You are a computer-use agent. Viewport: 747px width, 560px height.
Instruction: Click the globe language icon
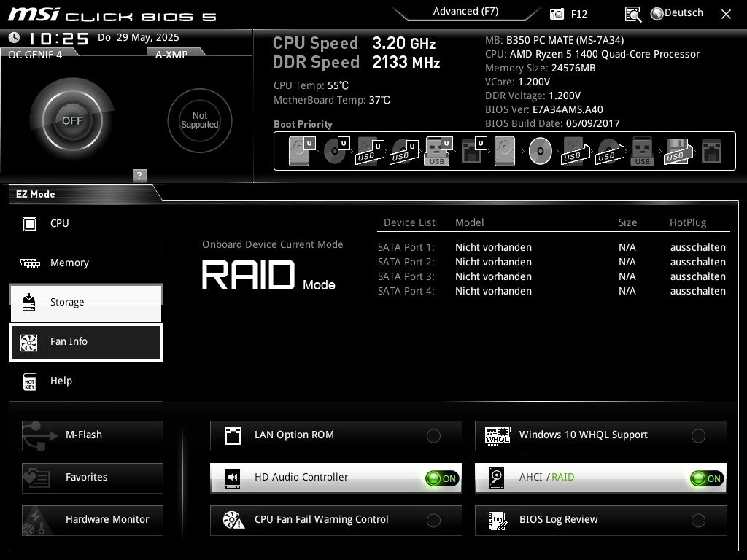(x=657, y=13)
